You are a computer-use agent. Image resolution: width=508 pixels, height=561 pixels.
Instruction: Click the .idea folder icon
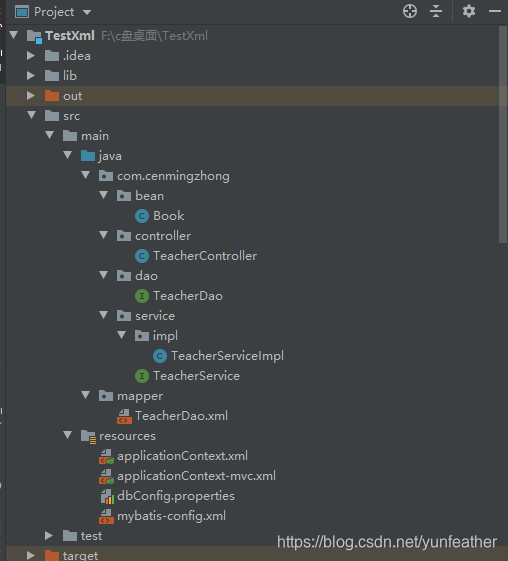(x=52, y=55)
